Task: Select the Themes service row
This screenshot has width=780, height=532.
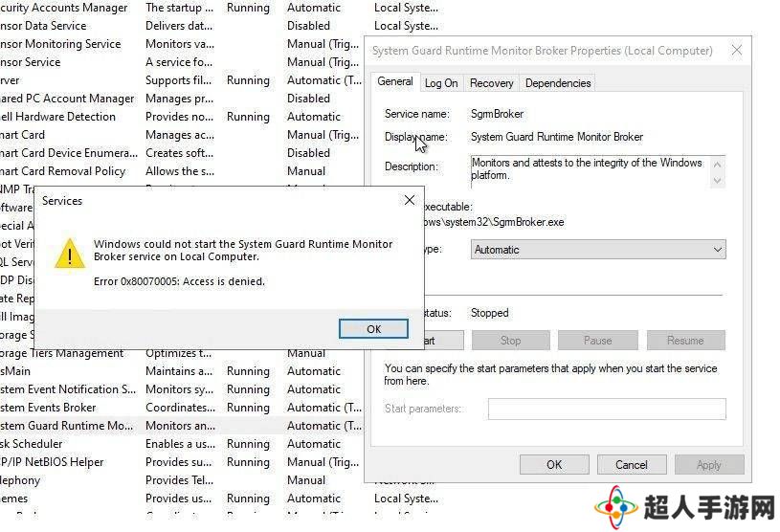Action: [x=219, y=499]
